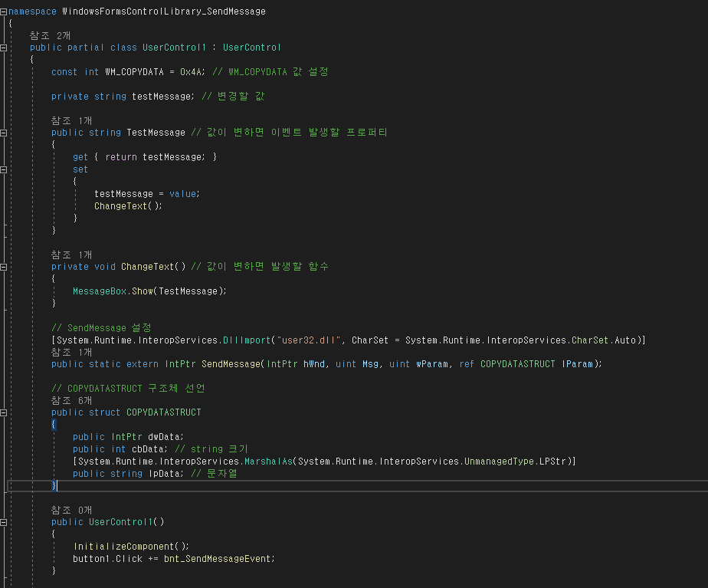The width and height of the screenshot is (708, 588).
Task: Collapse the ChangeText method block
Action: pos(3,267)
